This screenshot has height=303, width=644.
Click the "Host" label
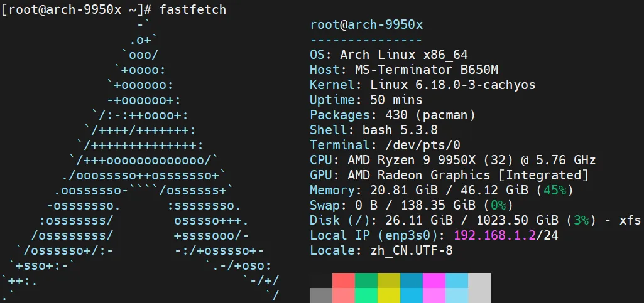pyautogui.click(x=325, y=70)
